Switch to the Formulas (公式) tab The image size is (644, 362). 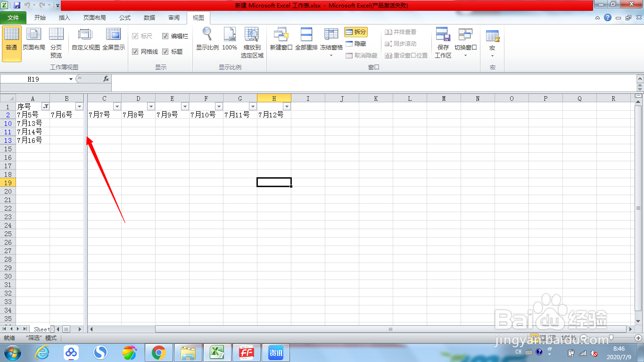[x=125, y=18]
